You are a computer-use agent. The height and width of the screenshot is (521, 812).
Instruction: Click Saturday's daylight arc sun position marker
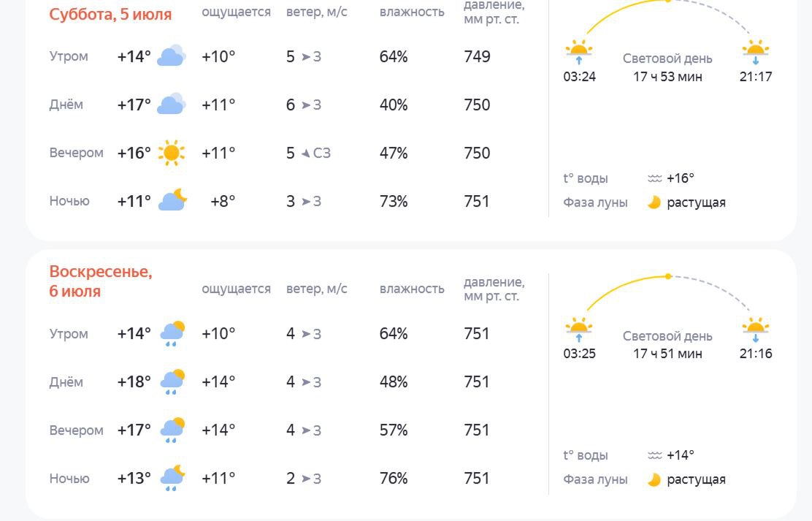point(668,1)
